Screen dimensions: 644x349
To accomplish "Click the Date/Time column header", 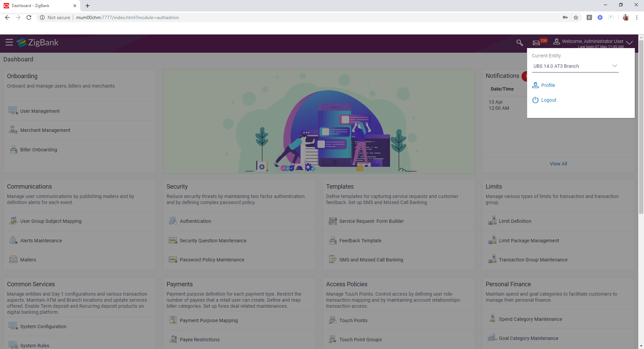I will coord(502,89).
